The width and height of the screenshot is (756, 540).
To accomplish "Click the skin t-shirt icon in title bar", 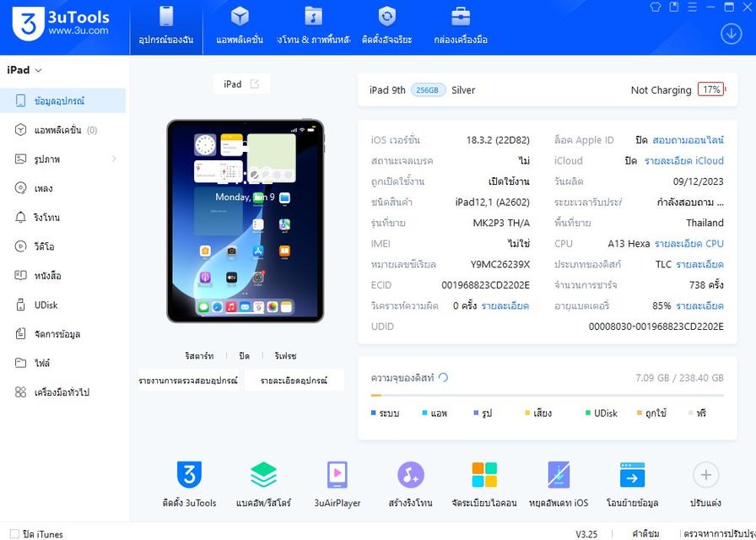I will click(656, 8).
